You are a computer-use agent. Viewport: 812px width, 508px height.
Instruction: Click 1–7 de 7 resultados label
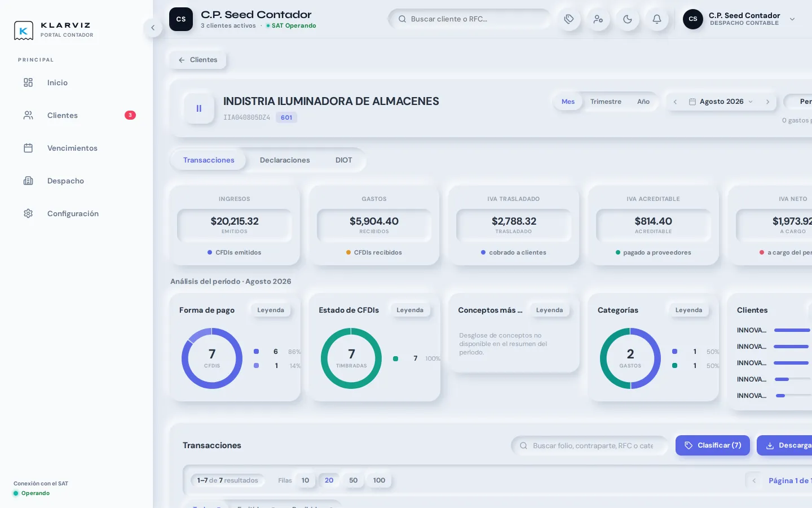point(227,480)
